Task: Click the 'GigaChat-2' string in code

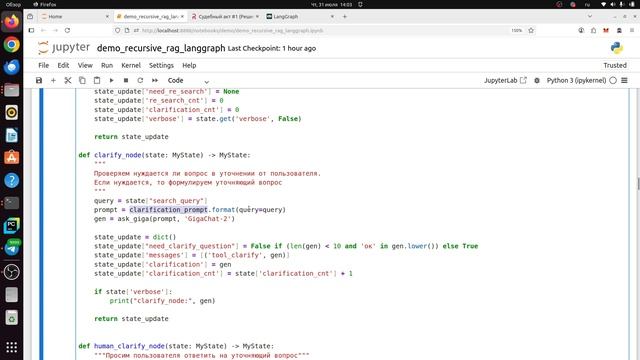Action: click(x=207, y=219)
